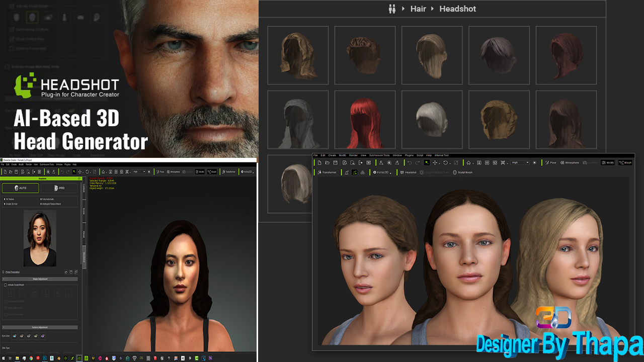The width and height of the screenshot is (644, 362).
Task: Click PRO mode button in Headshot panel
Action: (x=59, y=188)
